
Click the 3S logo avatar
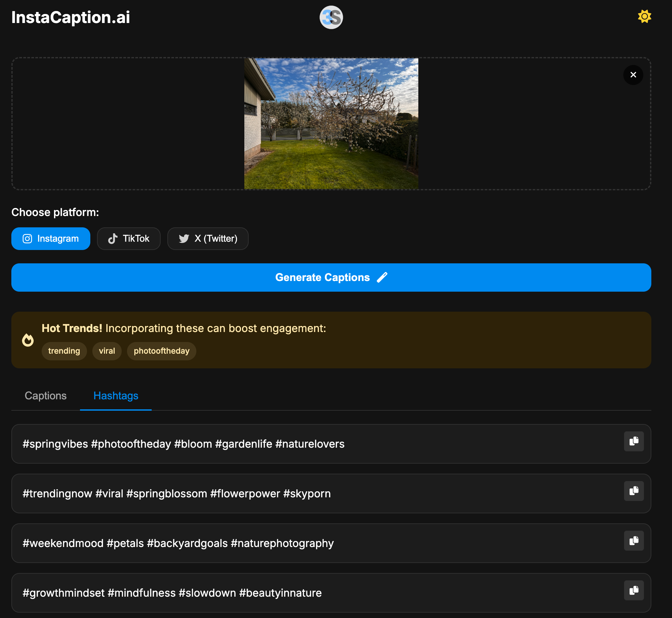(x=331, y=17)
